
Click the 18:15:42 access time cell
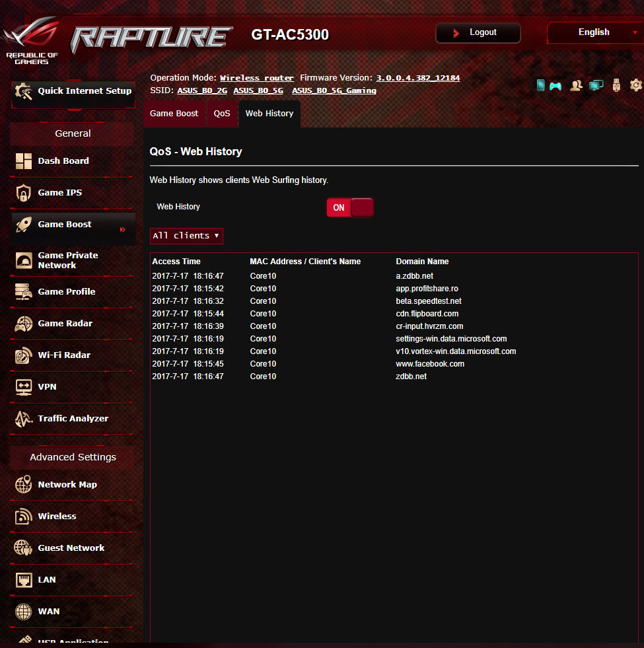[x=208, y=289]
